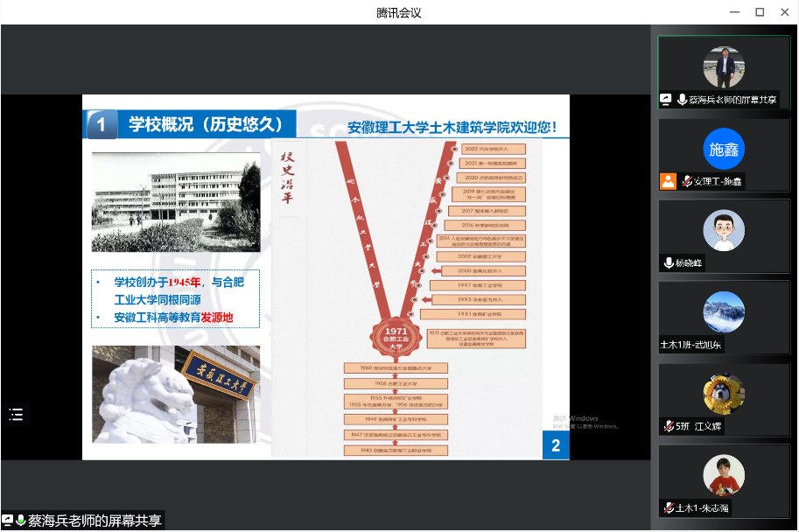The image size is (799, 532).
Task: Toggle the microphone icon beside 杨晓峰
Action: click(x=669, y=263)
